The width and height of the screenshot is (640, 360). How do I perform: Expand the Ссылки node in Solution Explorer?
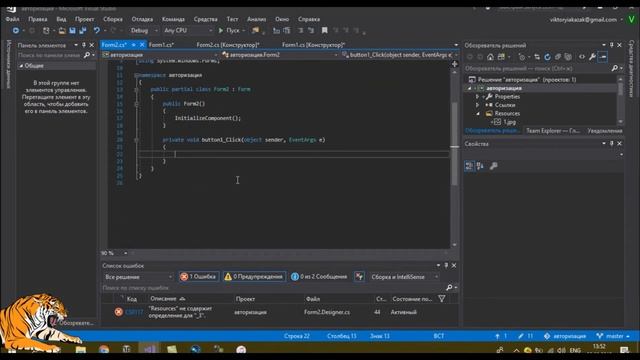click(477, 105)
